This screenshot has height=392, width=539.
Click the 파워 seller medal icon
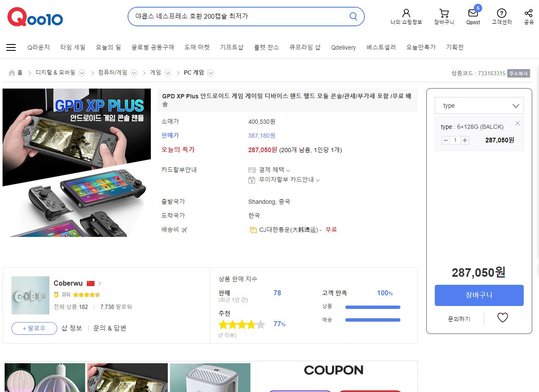point(56,295)
